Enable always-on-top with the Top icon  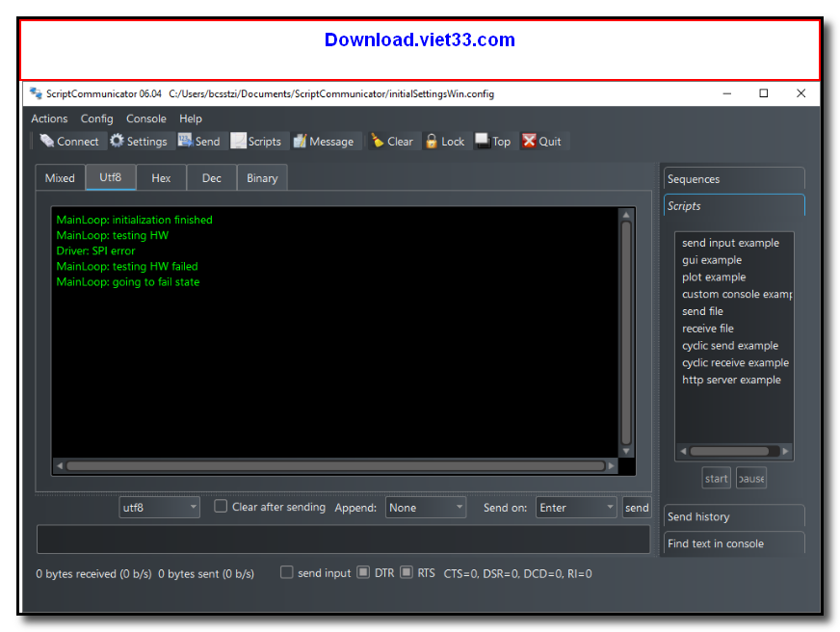click(492, 141)
